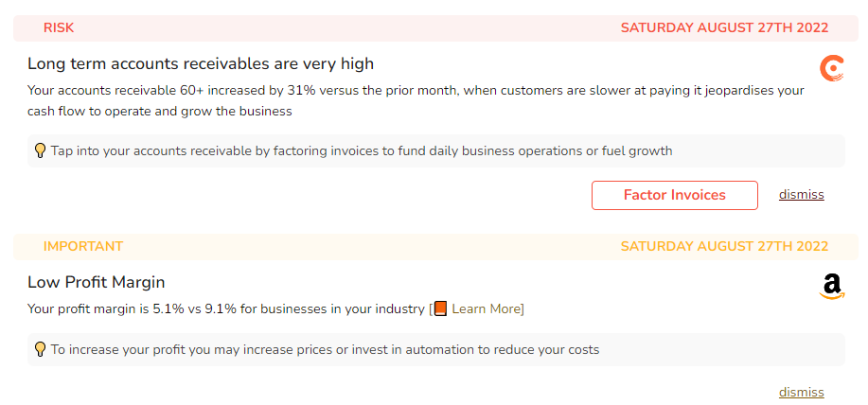Click the factoring invoices tip box
Image resolution: width=868 pixels, height=405 pixels.
[436, 150]
